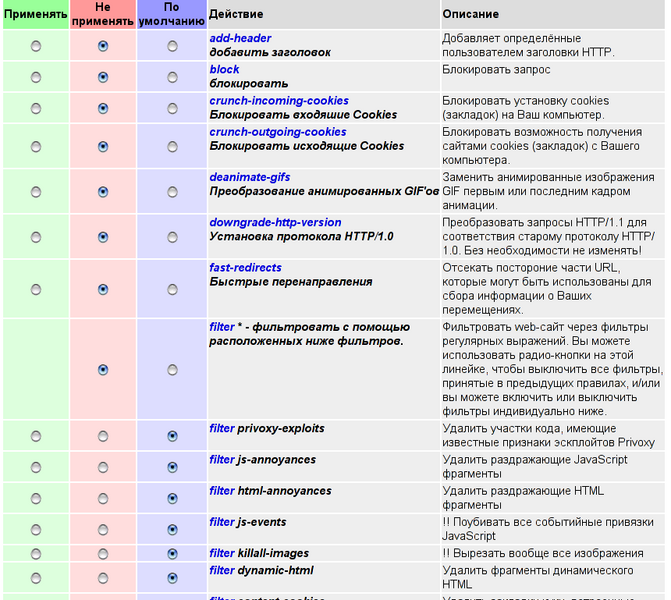Click filter link beside html-annoyances
The width and height of the screenshot is (671, 600).
pyautogui.click(x=222, y=491)
